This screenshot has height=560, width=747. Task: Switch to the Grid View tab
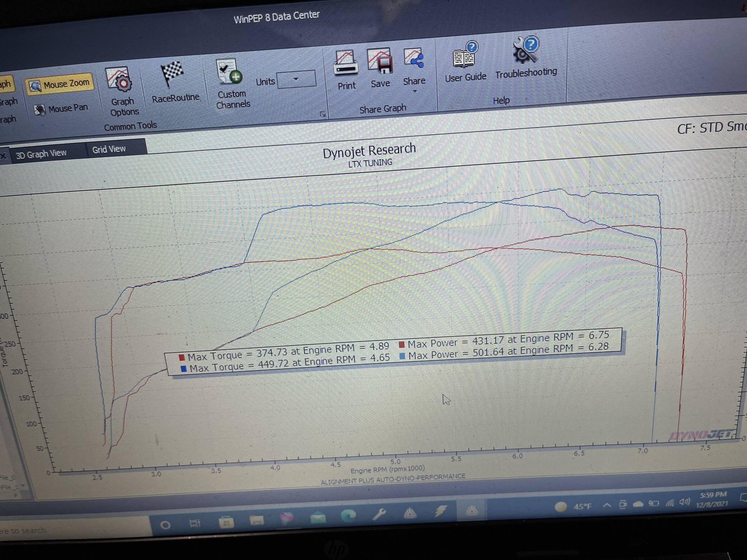click(x=109, y=149)
